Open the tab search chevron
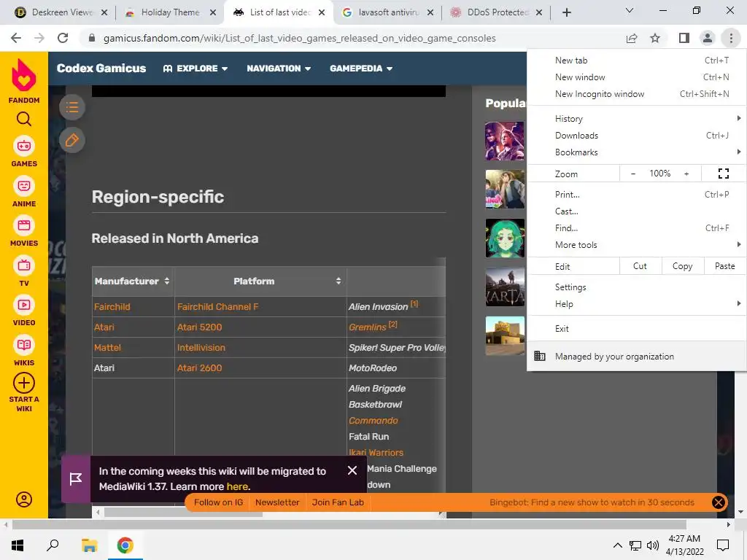 coord(630,10)
